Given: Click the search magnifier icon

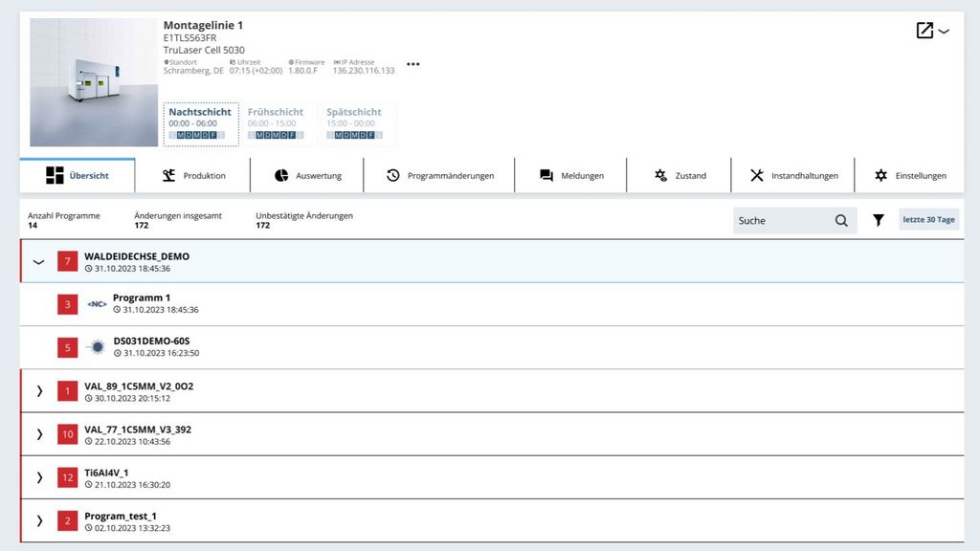Looking at the screenshot, I should [x=841, y=221].
